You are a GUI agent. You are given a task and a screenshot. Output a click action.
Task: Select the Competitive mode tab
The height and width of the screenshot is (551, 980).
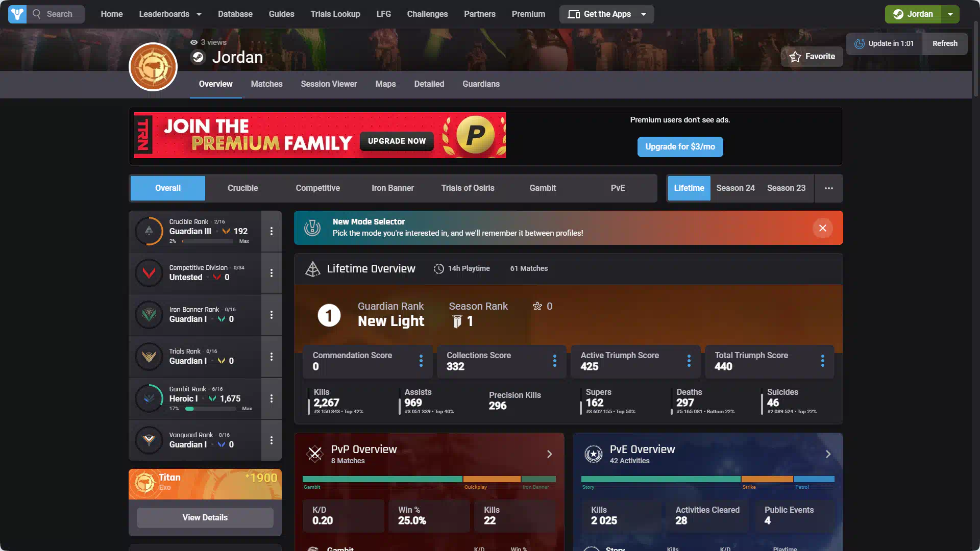click(318, 188)
